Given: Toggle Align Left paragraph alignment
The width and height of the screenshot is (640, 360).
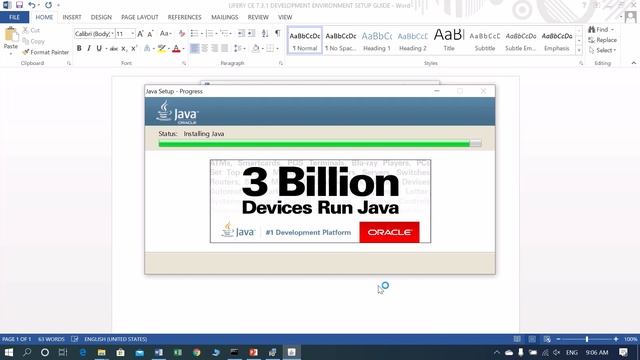Looking at the screenshot, I should [195, 49].
